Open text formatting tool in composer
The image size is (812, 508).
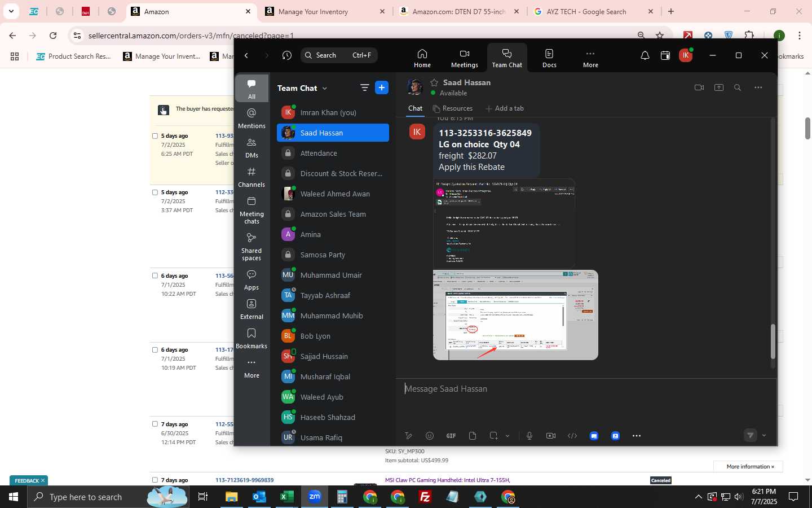pos(409,436)
